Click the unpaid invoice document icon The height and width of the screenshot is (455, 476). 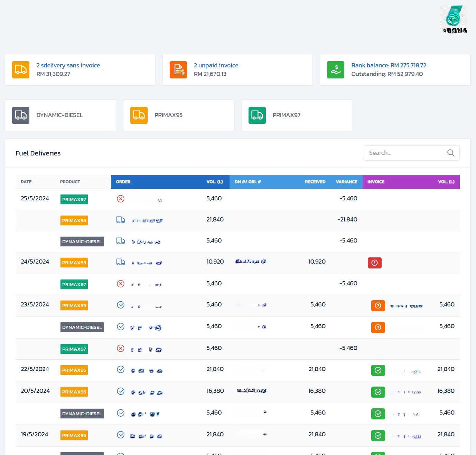(x=178, y=70)
